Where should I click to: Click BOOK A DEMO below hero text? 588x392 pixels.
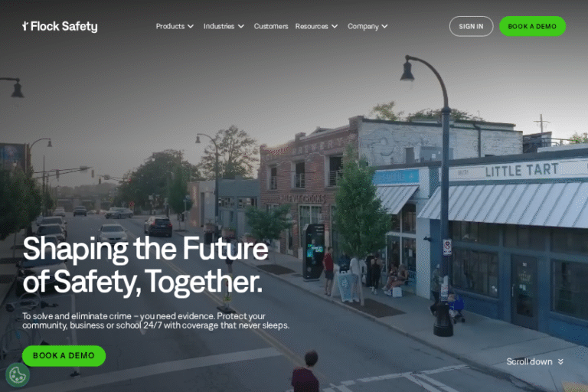coord(64,355)
